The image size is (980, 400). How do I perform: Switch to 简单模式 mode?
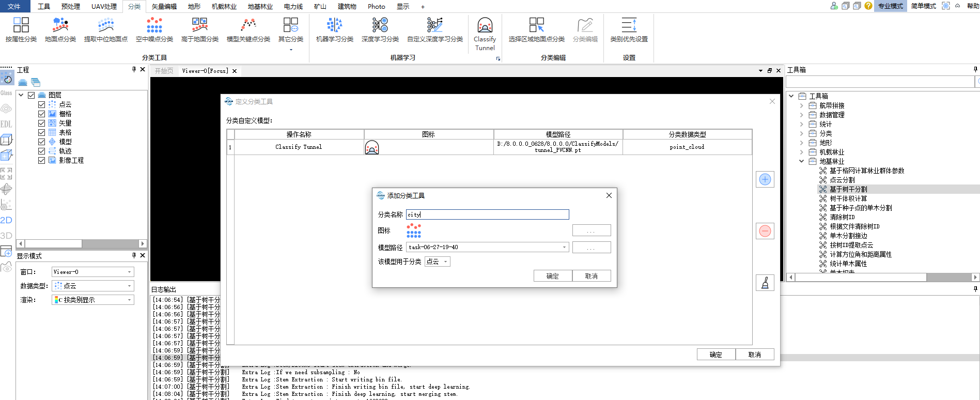click(x=924, y=6)
